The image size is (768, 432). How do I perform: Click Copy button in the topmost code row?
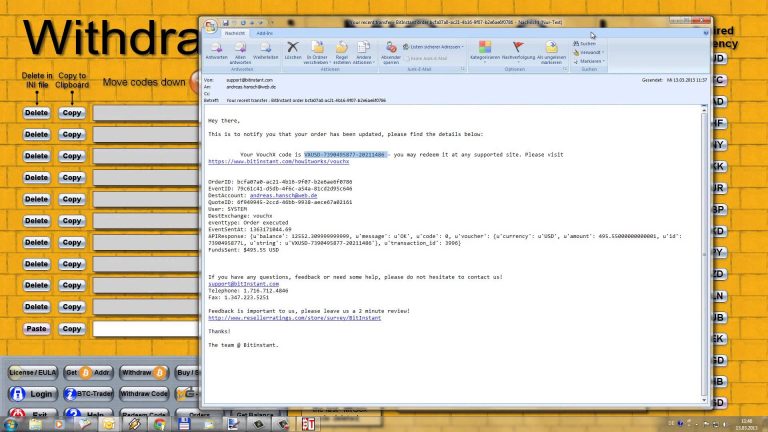[x=72, y=113]
